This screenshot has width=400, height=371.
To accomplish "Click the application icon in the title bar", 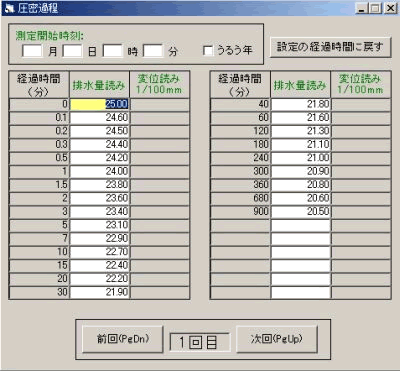I will (x=10, y=8).
